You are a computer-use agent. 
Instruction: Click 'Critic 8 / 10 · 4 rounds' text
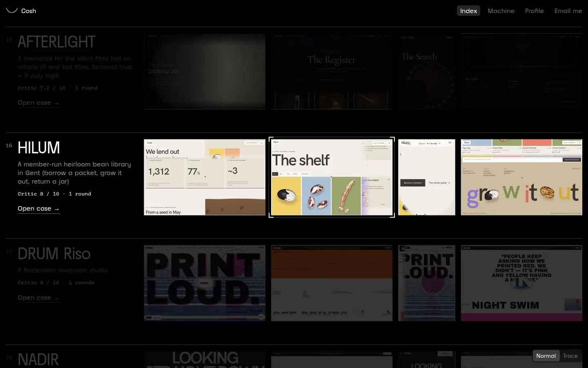[56, 283]
